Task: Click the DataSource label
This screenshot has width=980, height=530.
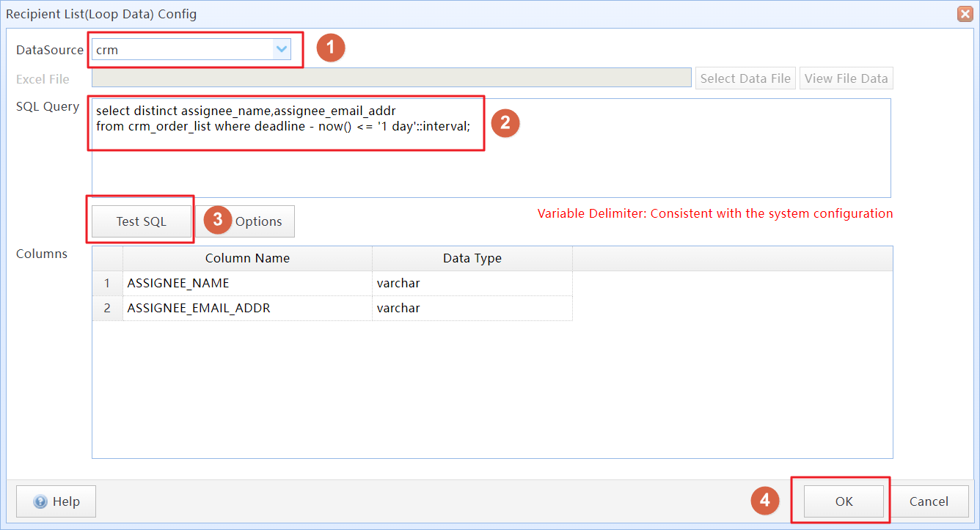Action: click(x=50, y=50)
